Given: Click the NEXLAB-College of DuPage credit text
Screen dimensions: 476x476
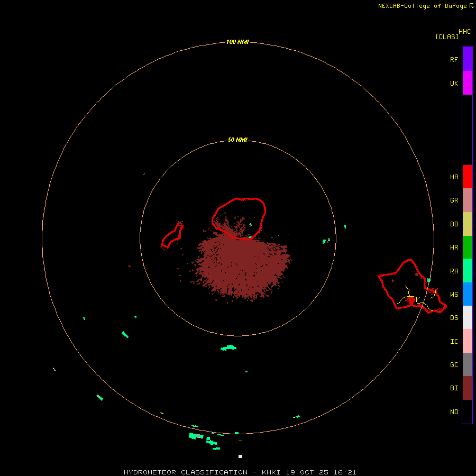Looking at the screenshot, I should [422, 6].
